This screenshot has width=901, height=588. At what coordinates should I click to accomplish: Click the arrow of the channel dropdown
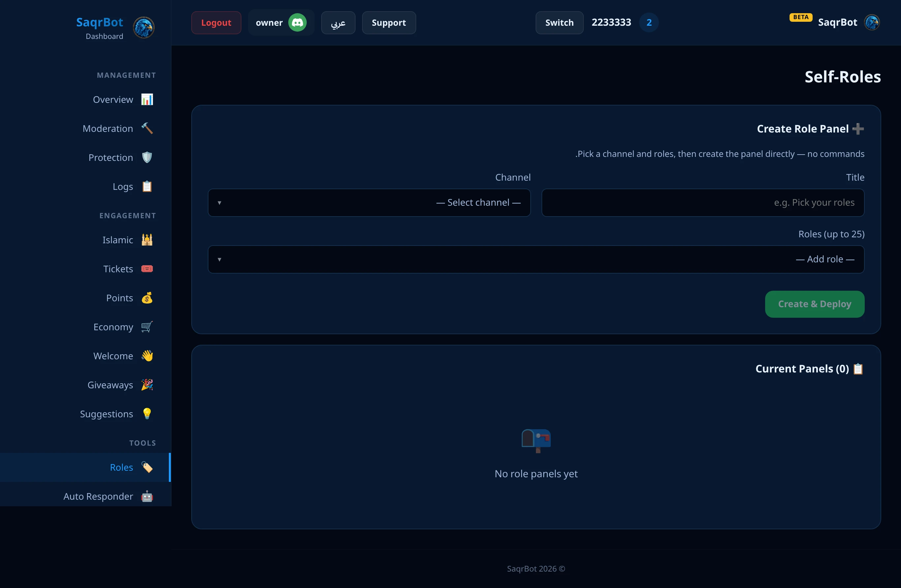pyautogui.click(x=219, y=203)
